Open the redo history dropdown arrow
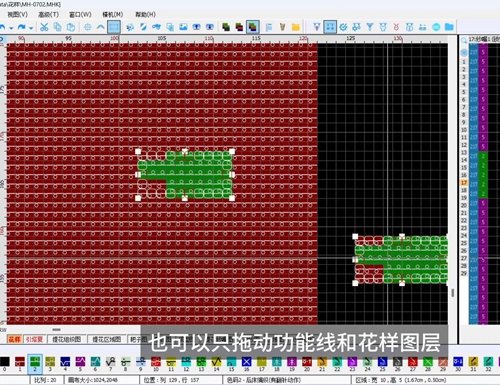The image size is (500, 385). tap(31, 28)
